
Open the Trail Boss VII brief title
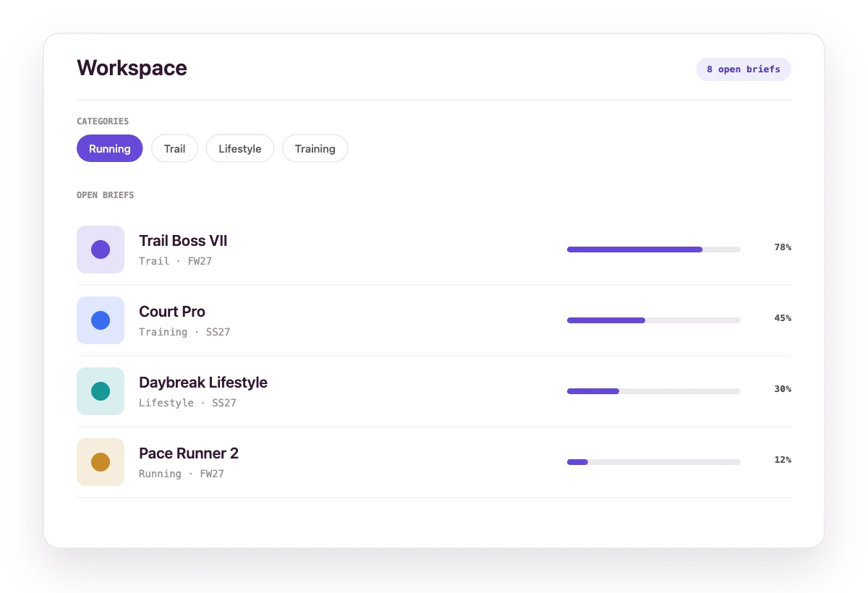tap(183, 241)
